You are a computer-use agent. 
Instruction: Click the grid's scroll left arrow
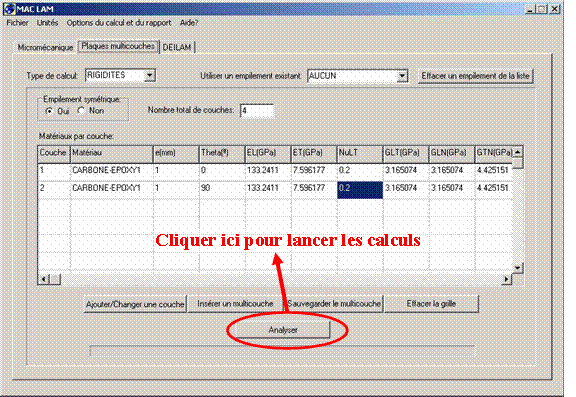pyautogui.click(x=44, y=279)
